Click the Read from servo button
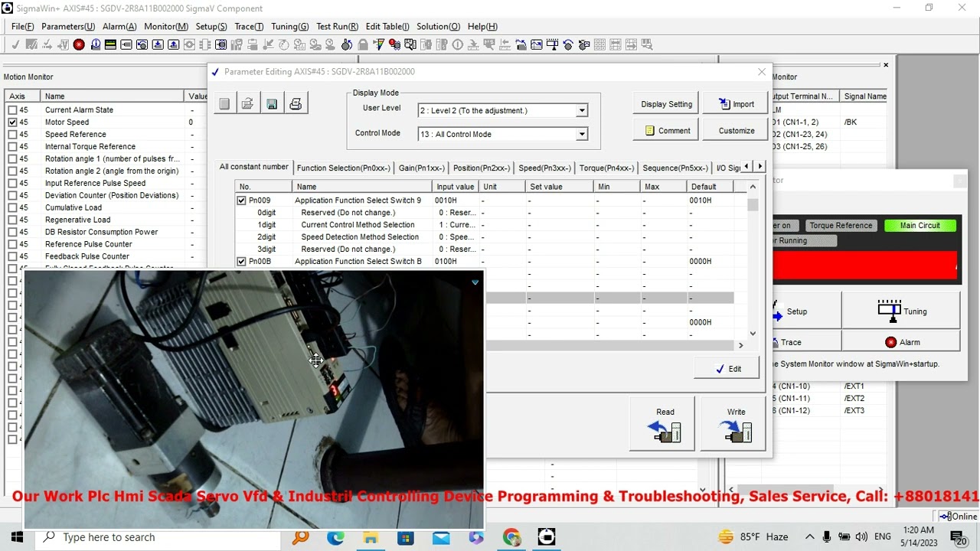 coord(663,423)
